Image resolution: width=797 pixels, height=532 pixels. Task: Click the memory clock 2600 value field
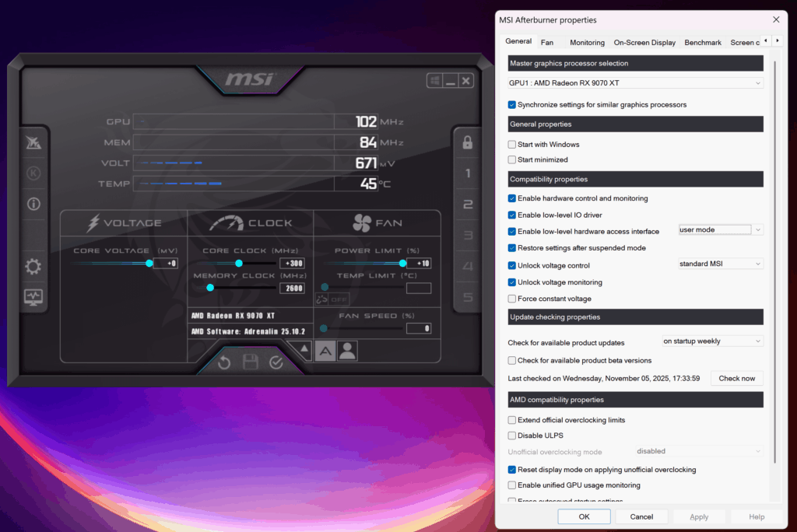pos(293,288)
